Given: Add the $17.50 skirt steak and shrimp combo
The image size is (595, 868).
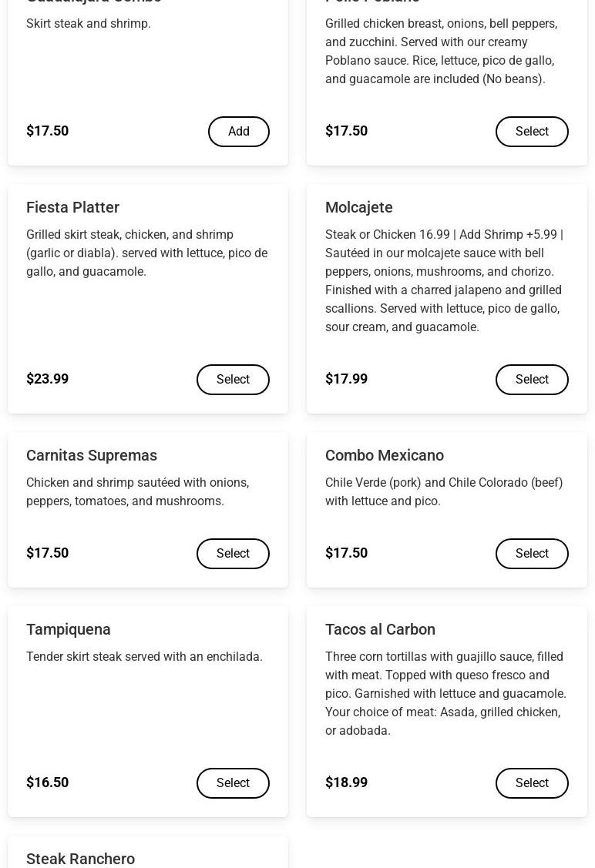Looking at the screenshot, I should click(x=239, y=132).
